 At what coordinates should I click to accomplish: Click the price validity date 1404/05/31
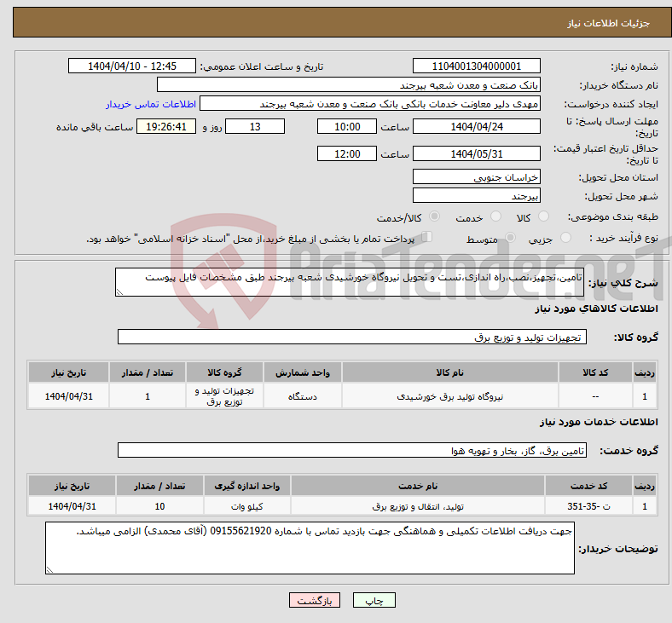point(476,153)
